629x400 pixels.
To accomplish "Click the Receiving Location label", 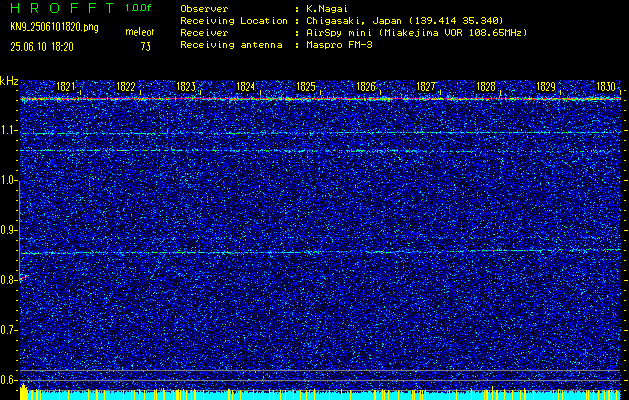I will pyautogui.click(x=234, y=21).
